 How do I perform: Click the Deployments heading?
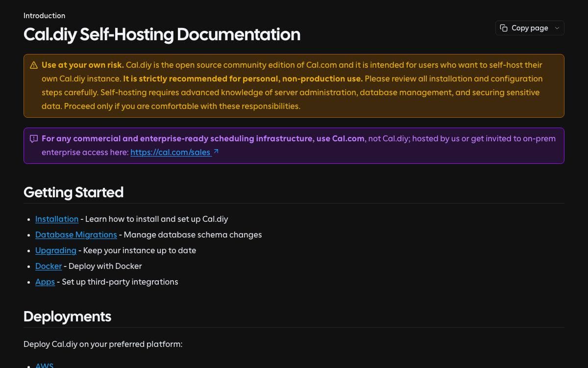[67, 316]
